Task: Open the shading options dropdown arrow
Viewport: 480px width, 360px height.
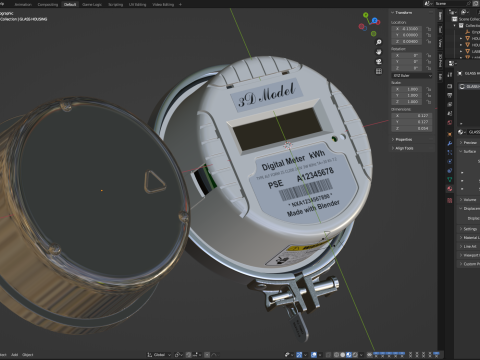Action: click(361, 355)
